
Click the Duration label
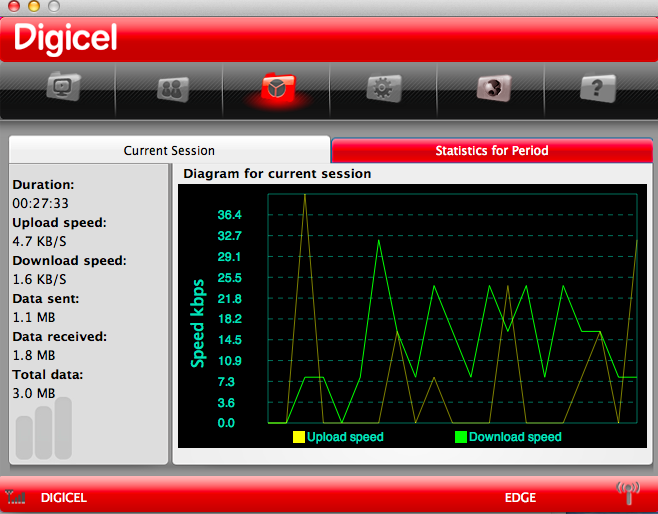tap(43, 185)
